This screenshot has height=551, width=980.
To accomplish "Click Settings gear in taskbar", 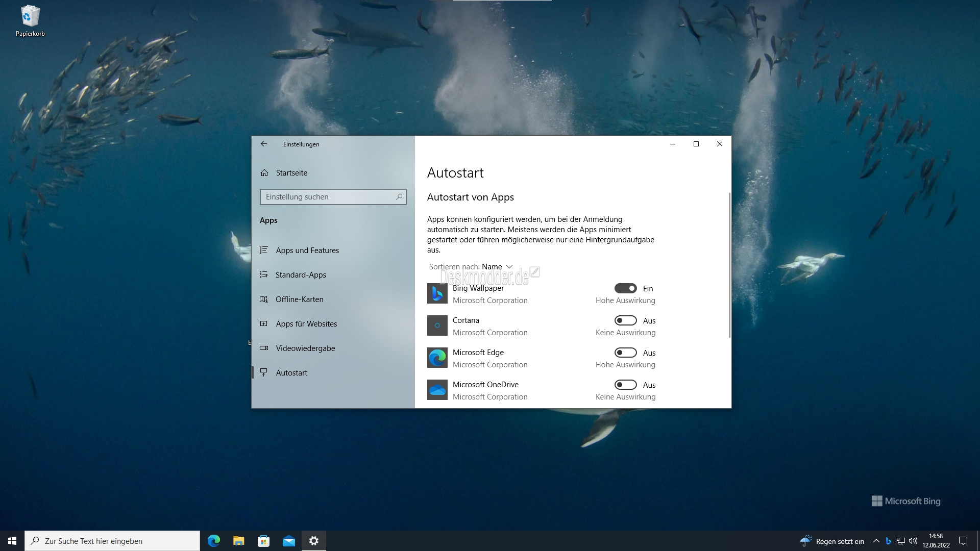I will [314, 541].
